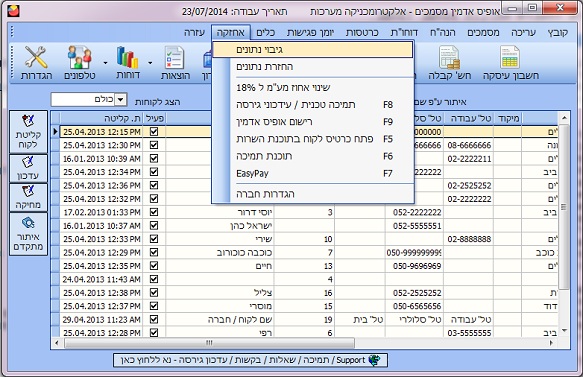Select the phone cell 03-5555555
This screenshot has width=583, height=377.
[x=468, y=333]
